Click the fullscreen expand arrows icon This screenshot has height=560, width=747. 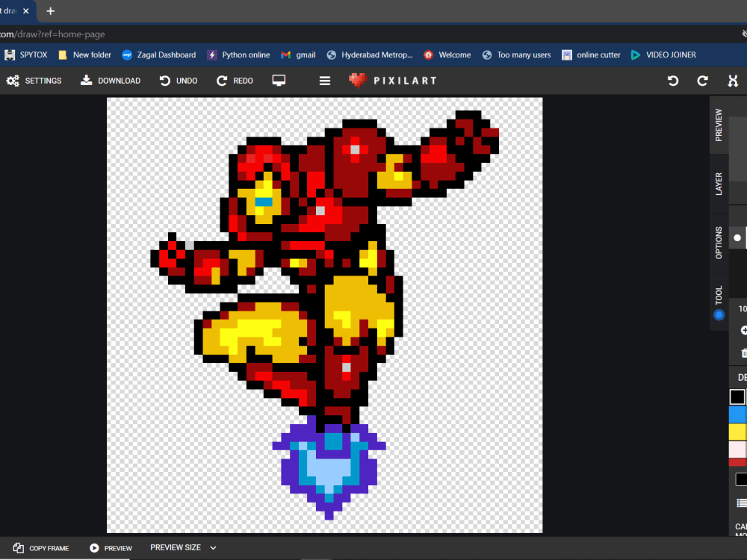coord(733,81)
